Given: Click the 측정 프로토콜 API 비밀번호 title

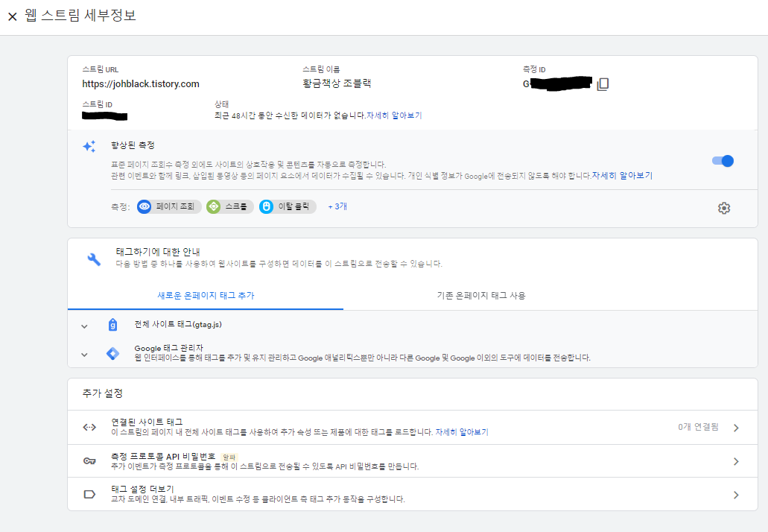Looking at the screenshot, I should coord(163,456).
